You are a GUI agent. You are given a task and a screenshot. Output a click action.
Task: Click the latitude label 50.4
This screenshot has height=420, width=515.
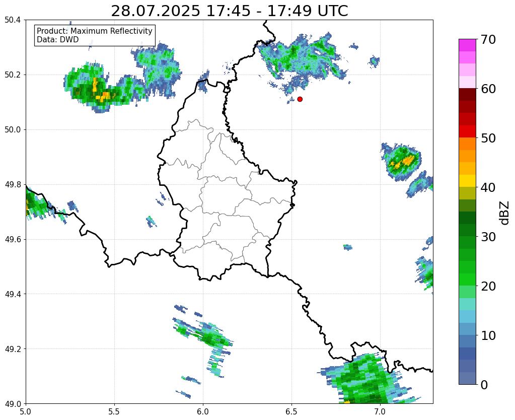click(x=13, y=20)
